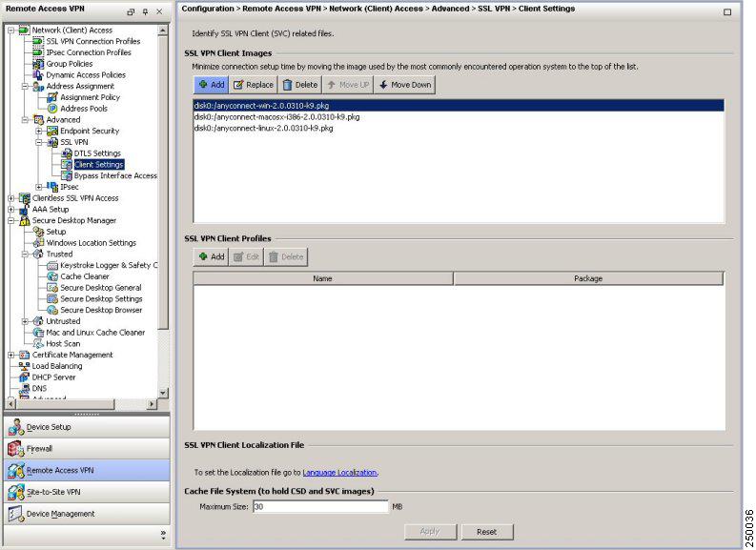Click the Windows Location Settings icon
Image resolution: width=756 pixels, height=550 pixels.
38,243
